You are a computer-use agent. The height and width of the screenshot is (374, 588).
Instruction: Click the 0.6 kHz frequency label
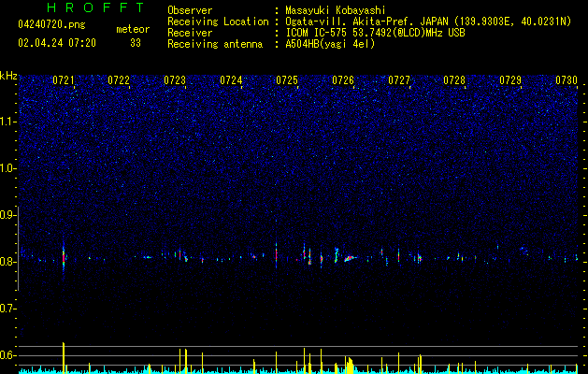coord(8,355)
